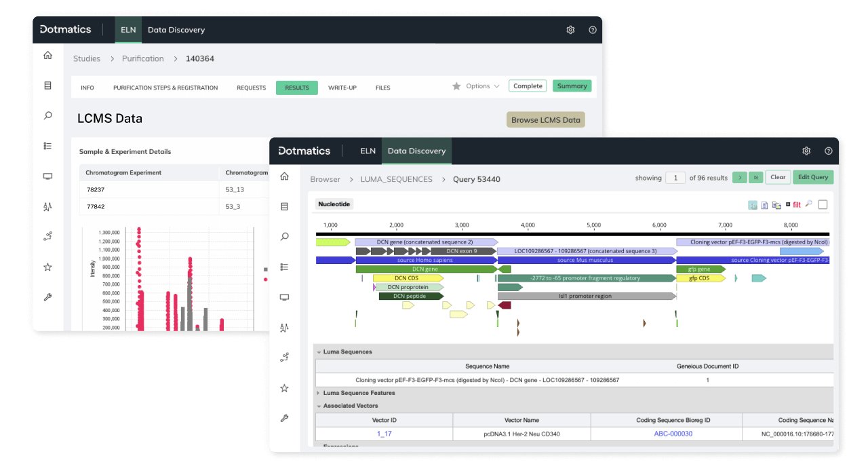Open Home in the Data Discovery window sidebar

point(284,176)
